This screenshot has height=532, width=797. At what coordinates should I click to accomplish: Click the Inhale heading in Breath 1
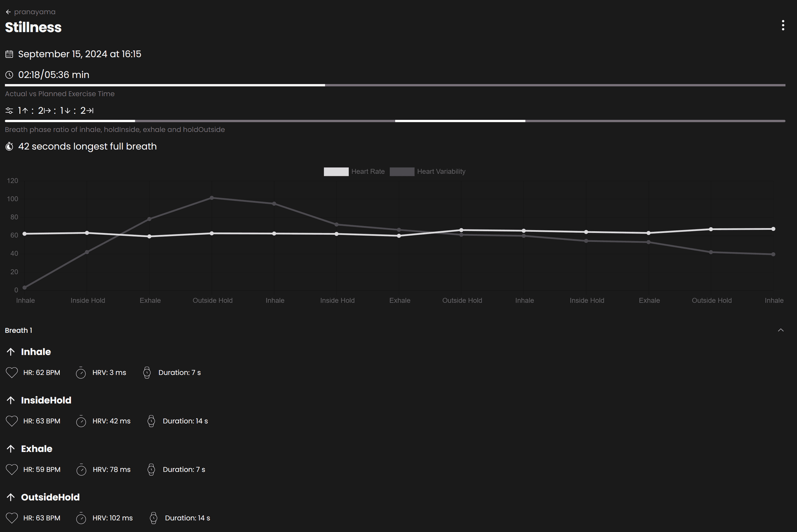coord(36,352)
